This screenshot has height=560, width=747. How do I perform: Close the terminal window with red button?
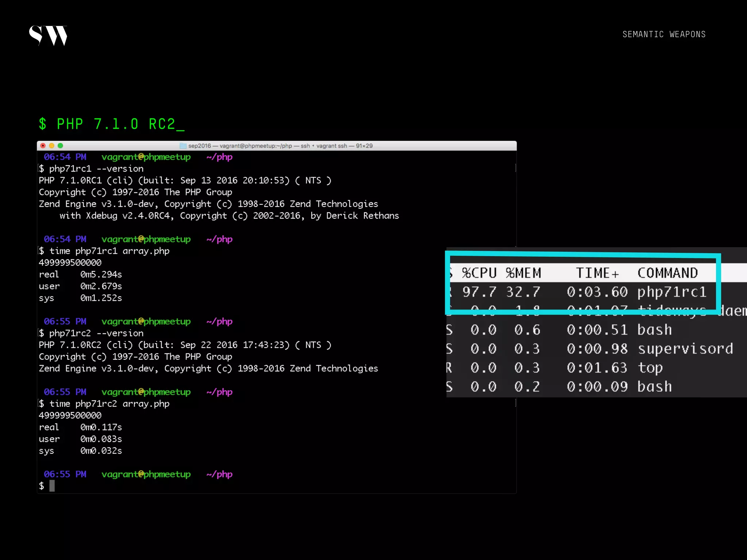pos(43,146)
